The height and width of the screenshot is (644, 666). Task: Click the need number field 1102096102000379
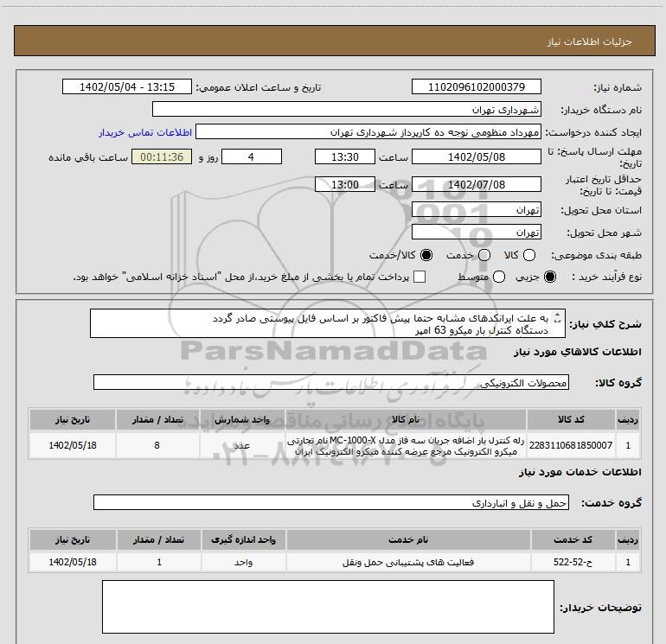click(x=476, y=86)
